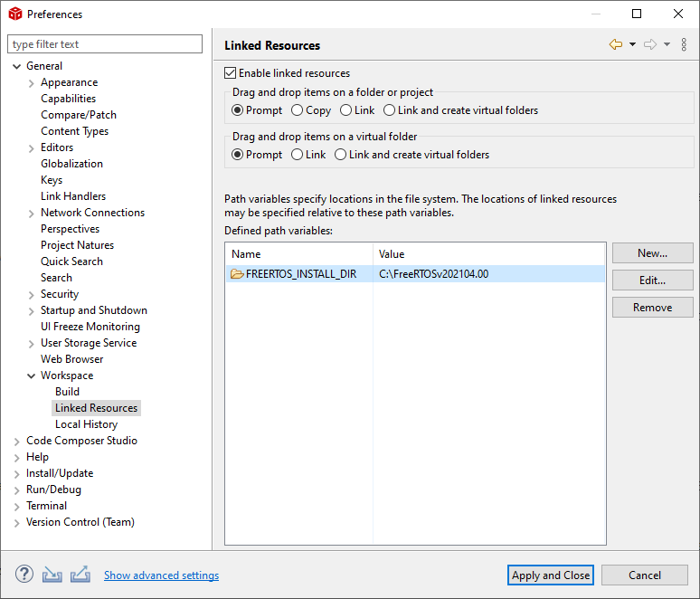The image size is (700, 599).
Task: Open the three-dot view menu icon
Action: [x=684, y=44]
